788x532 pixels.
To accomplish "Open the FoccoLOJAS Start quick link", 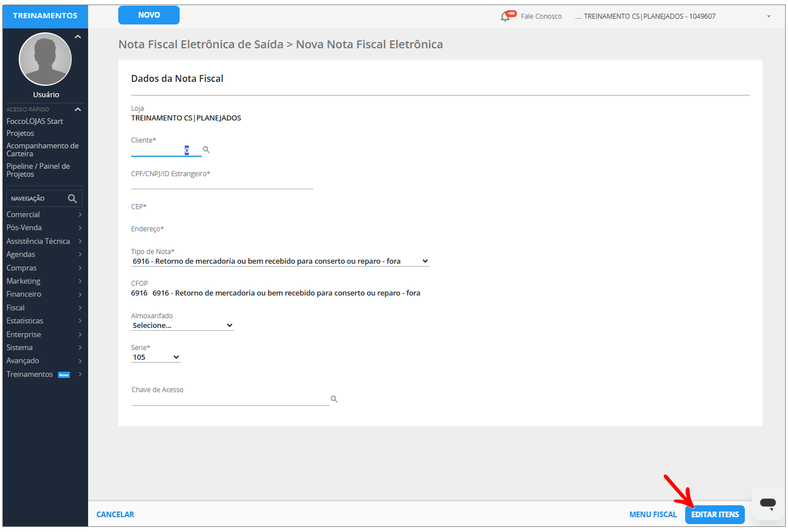I will point(35,121).
